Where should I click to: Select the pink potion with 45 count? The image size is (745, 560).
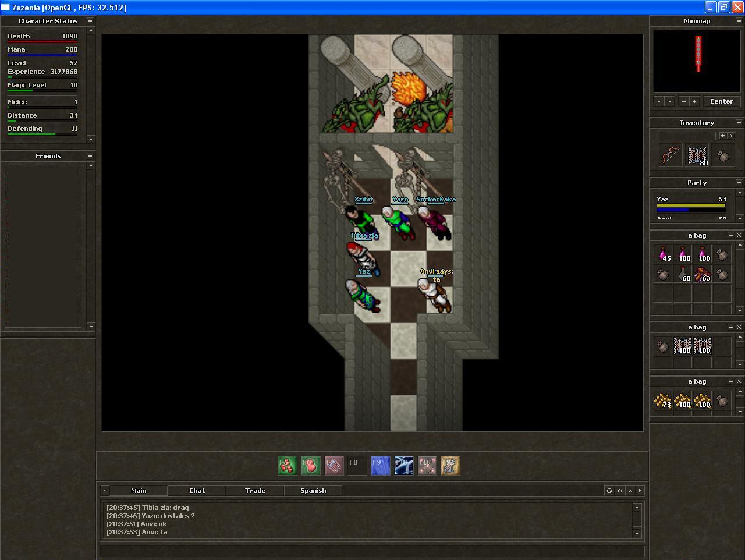663,254
